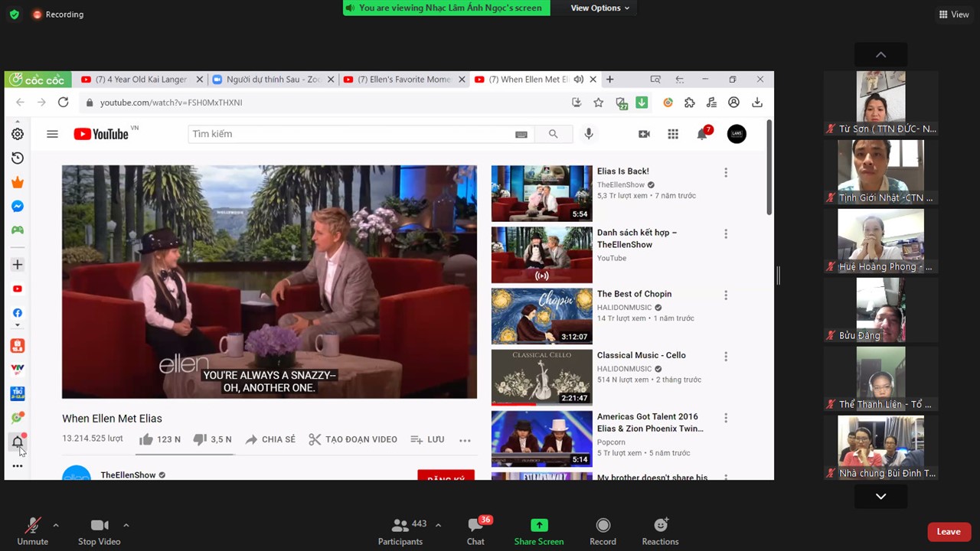Viewport: 980px width, 551px height.
Task: Open the green game controller sidebar icon
Action: tap(18, 230)
